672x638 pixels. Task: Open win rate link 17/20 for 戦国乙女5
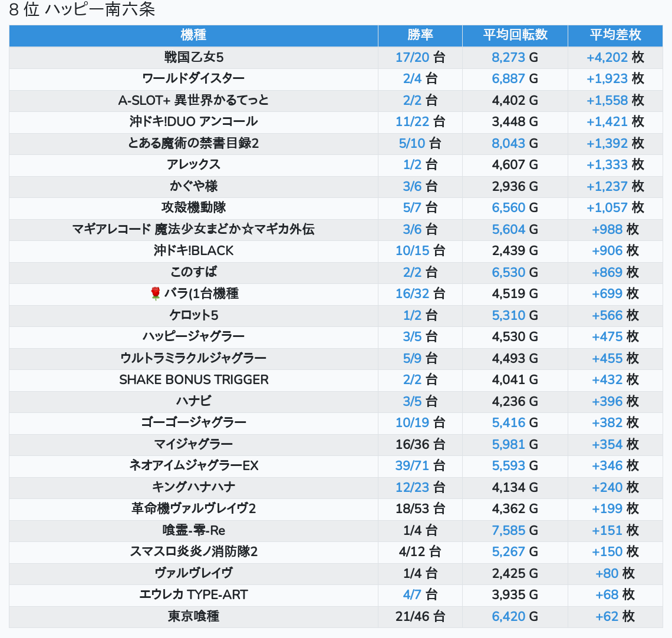tap(412, 57)
